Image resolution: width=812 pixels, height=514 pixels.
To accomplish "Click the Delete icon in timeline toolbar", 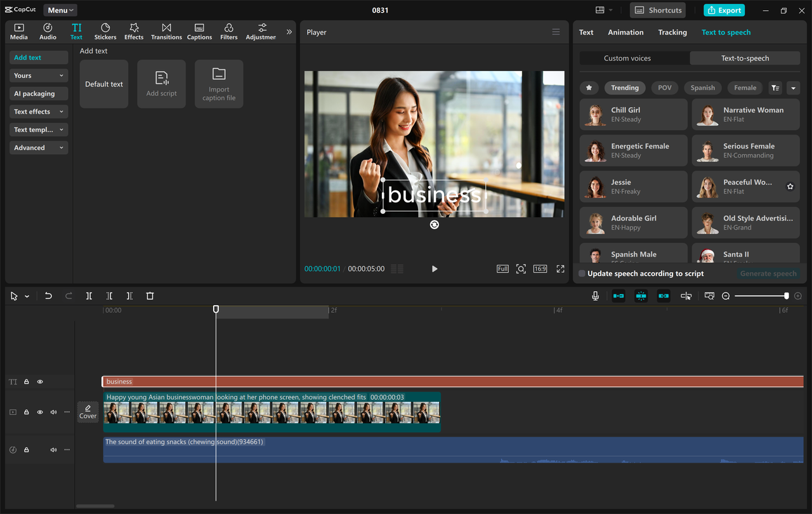I will 150,296.
